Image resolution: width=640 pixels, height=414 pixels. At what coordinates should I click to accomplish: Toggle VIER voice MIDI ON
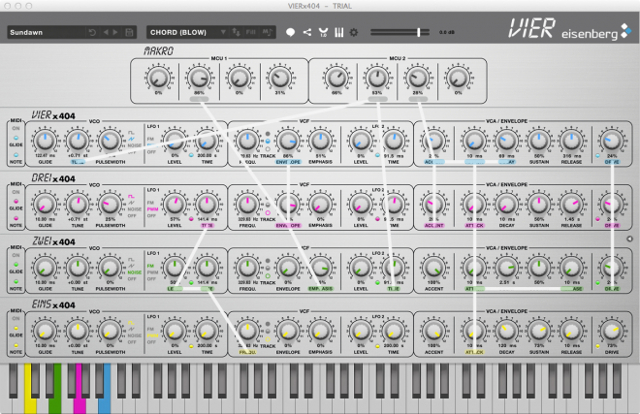(x=16, y=128)
